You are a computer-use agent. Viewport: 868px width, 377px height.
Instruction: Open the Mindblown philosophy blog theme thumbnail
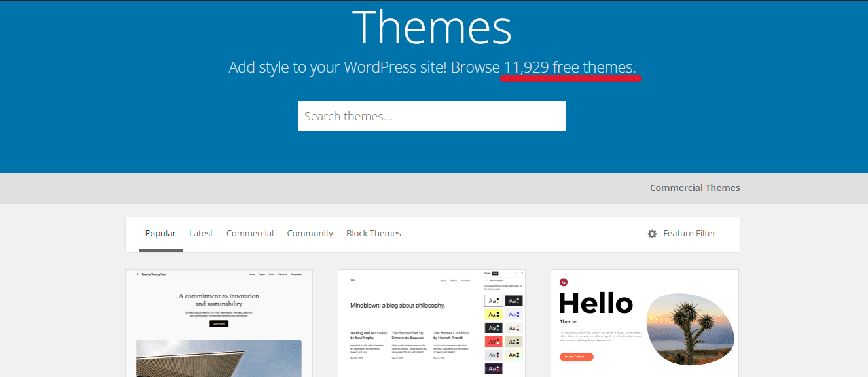pyautogui.click(x=431, y=323)
